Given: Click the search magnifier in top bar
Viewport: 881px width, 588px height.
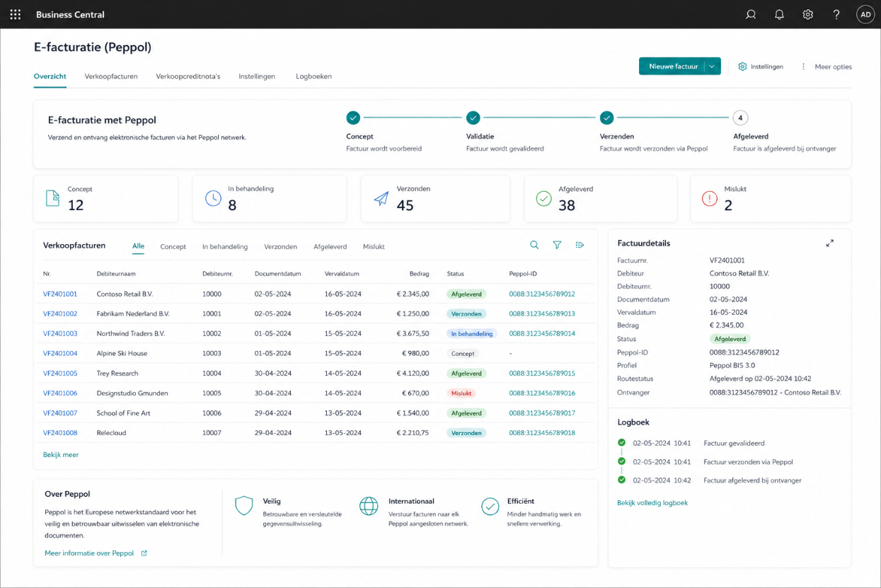Looking at the screenshot, I should pyautogui.click(x=751, y=14).
